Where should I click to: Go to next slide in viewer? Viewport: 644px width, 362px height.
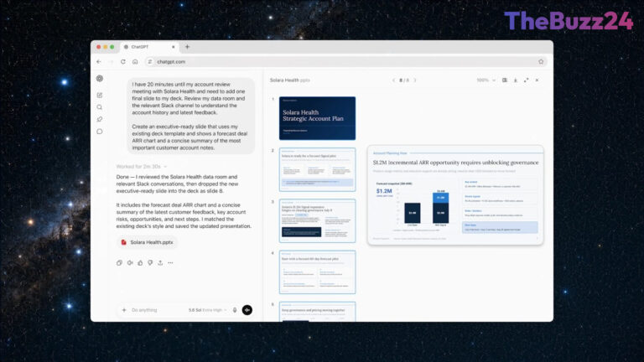coord(415,80)
